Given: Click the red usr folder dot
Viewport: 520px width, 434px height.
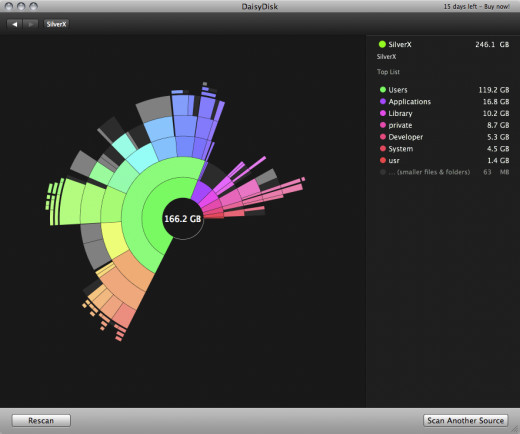Looking at the screenshot, I should (383, 160).
